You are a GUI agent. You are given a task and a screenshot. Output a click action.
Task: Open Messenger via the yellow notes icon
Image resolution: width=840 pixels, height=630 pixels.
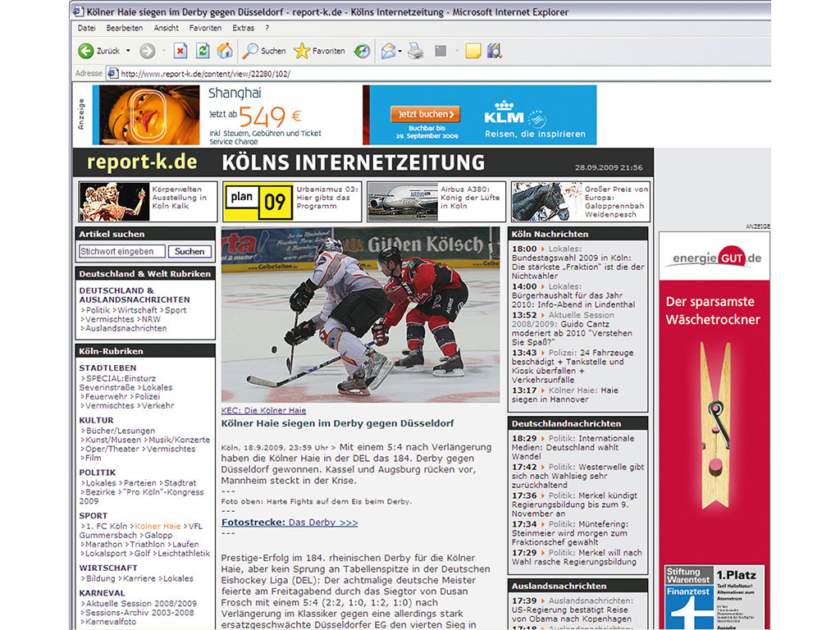tap(472, 50)
